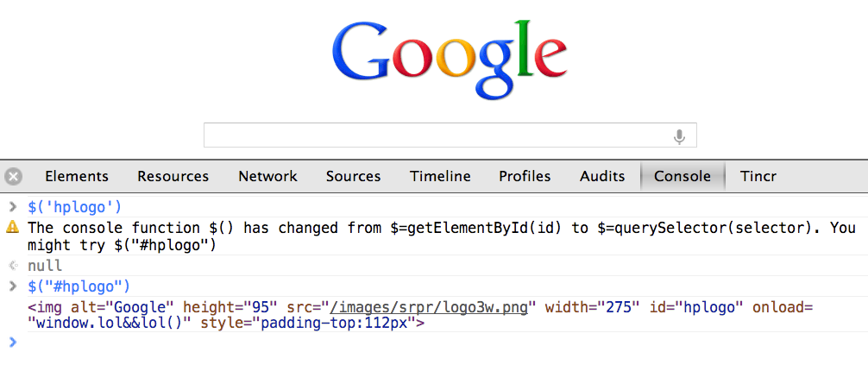Click the yellow warning triangle icon
This screenshot has width=868, height=390.
[x=12, y=226]
